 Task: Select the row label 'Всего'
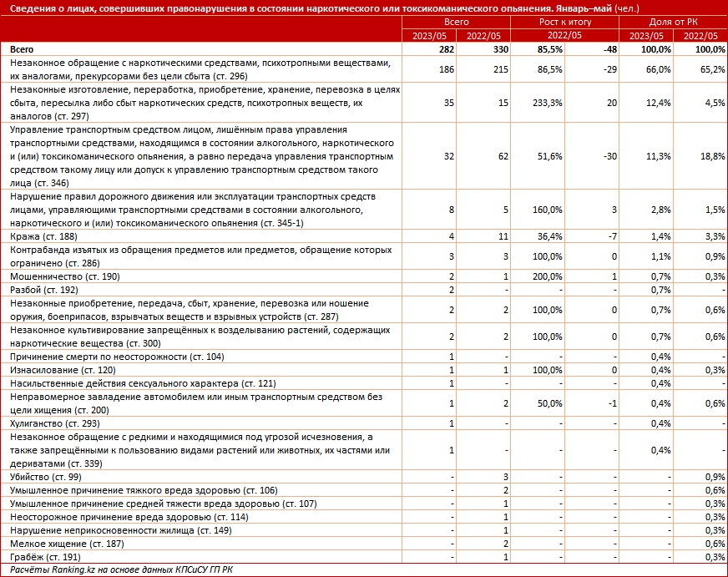coord(22,49)
